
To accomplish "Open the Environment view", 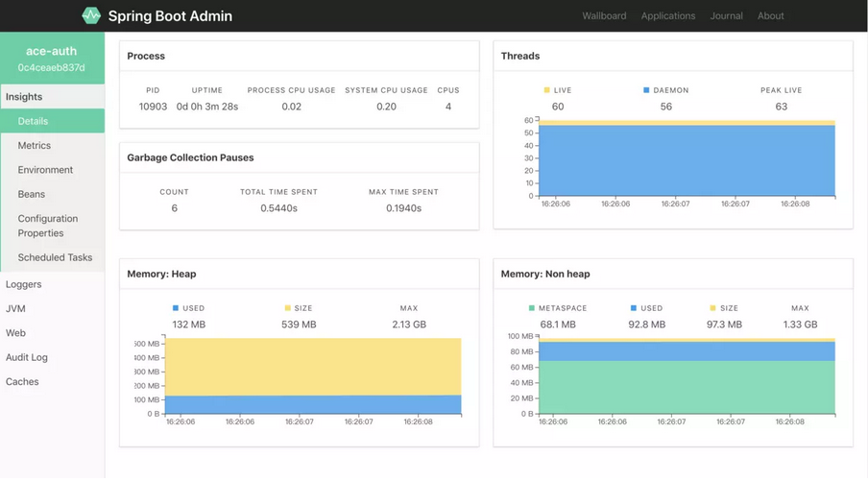I will 52,169.
